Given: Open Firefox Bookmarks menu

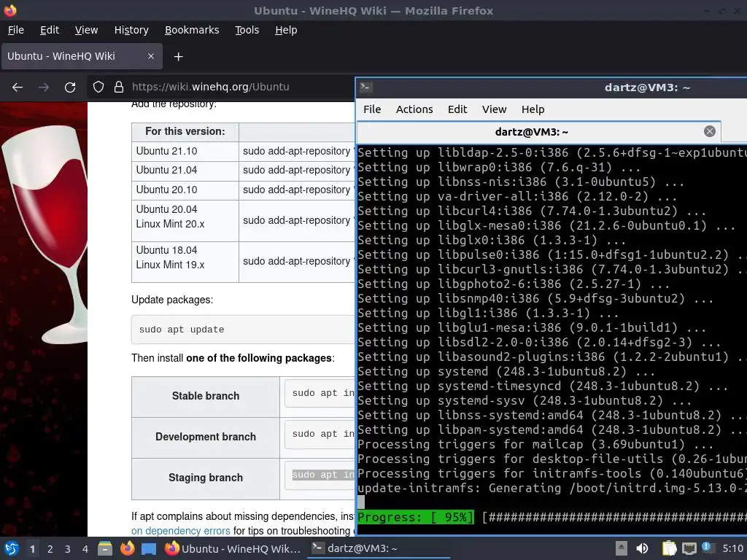Looking at the screenshot, I should point(192,30).
